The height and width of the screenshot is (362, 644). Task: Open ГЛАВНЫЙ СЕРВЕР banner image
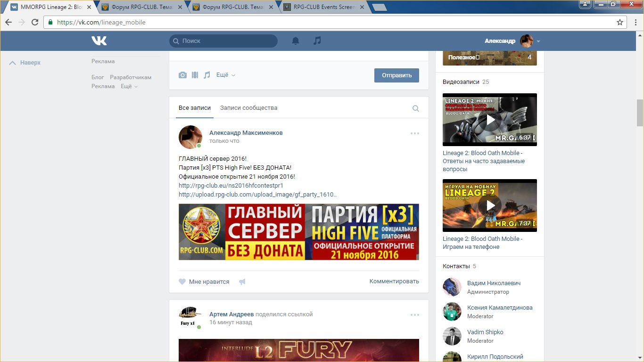(x=299, y=232)
